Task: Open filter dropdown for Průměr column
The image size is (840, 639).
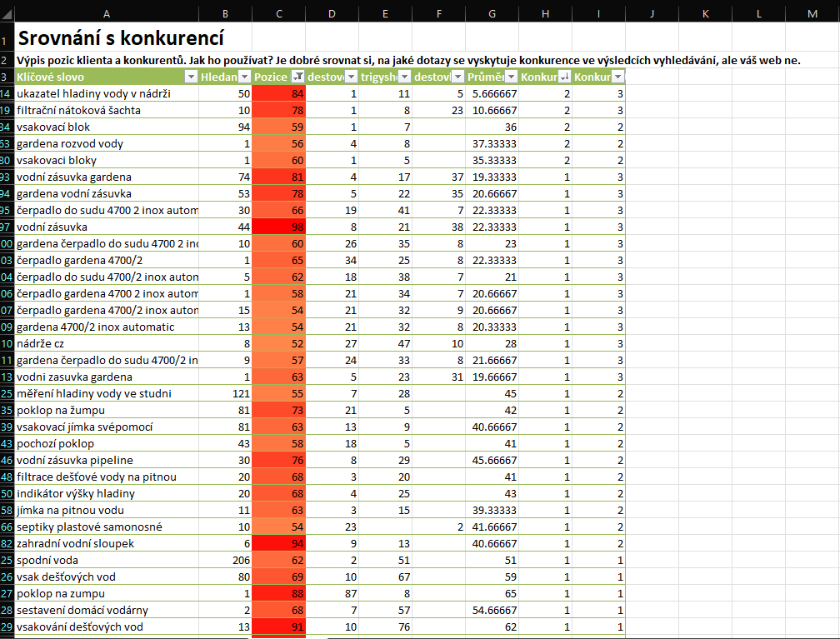Action: 511,77
